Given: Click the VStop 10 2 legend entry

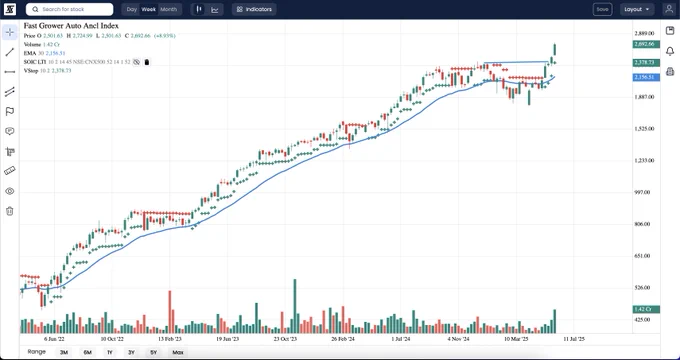Looking at the screenshot, I should click(47, 70).
